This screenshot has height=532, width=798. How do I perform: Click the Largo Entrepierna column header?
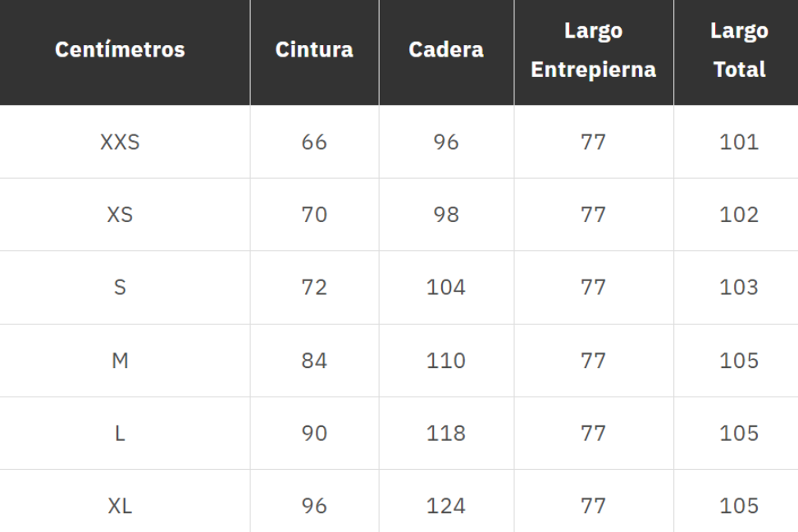click(x=593, y=50)
